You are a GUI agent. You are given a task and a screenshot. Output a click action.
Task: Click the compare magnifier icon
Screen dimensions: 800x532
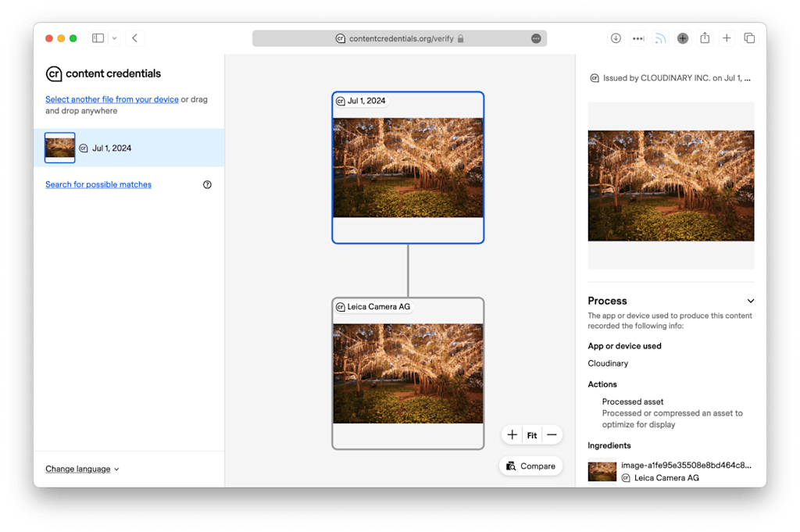coord(511,466)
